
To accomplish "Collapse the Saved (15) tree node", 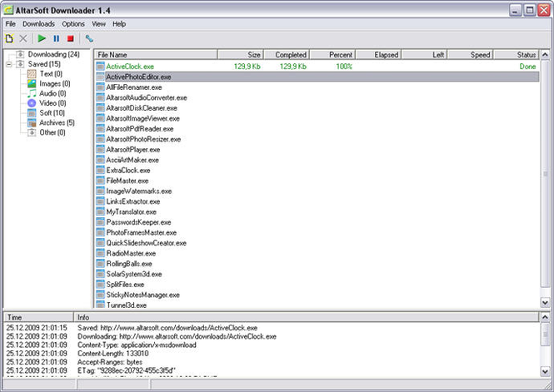I will [x=9, y=64].
